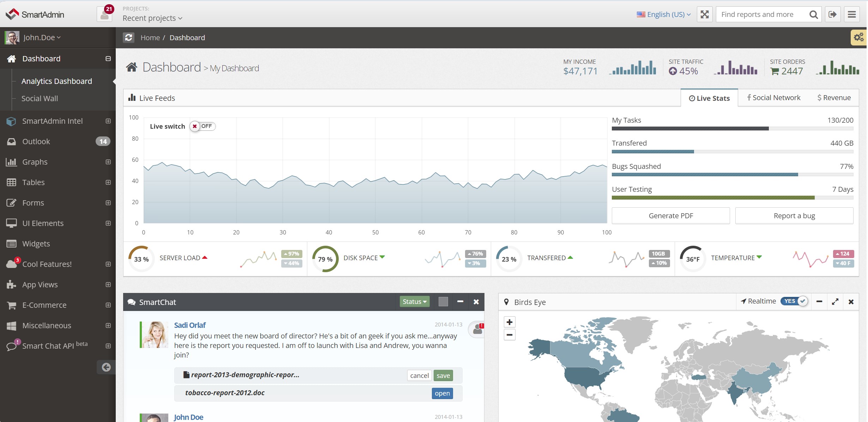Open the yellow settings gears panel
The width and height of the screenshot is (868, 422).
pos(859,37)
